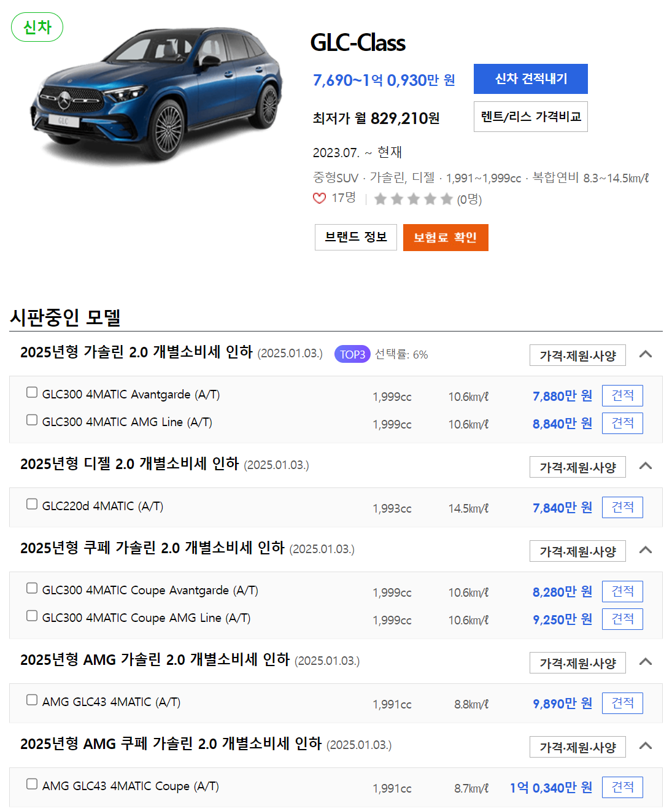Collapse the 2025년형 쿠페 가솔린 2.0 section

[645, 550]
